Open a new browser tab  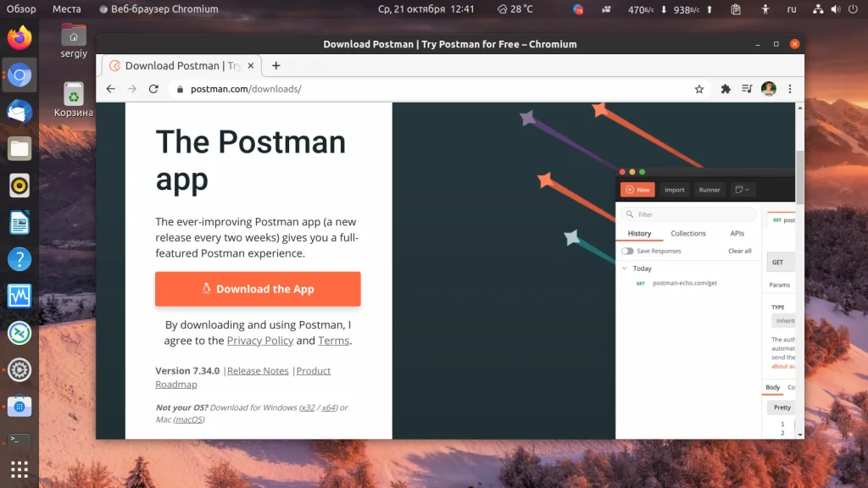275,66
